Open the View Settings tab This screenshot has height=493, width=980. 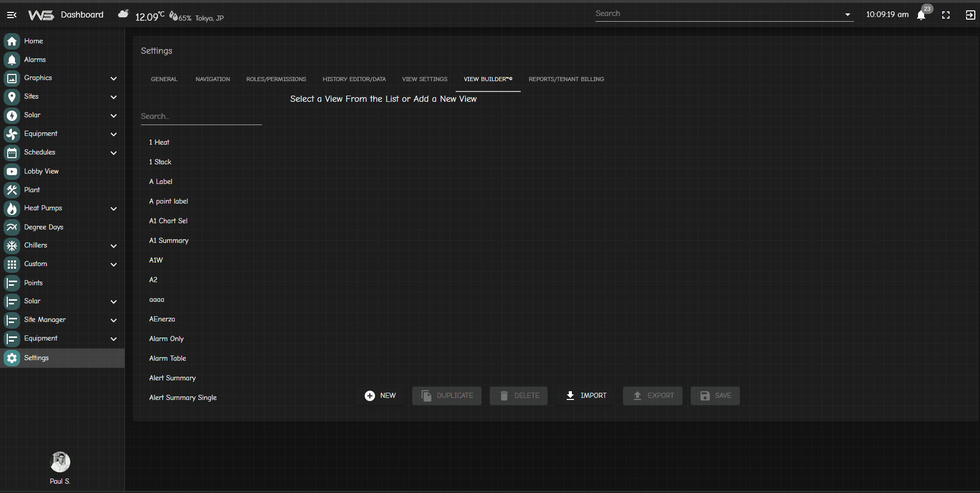point(425,79)
